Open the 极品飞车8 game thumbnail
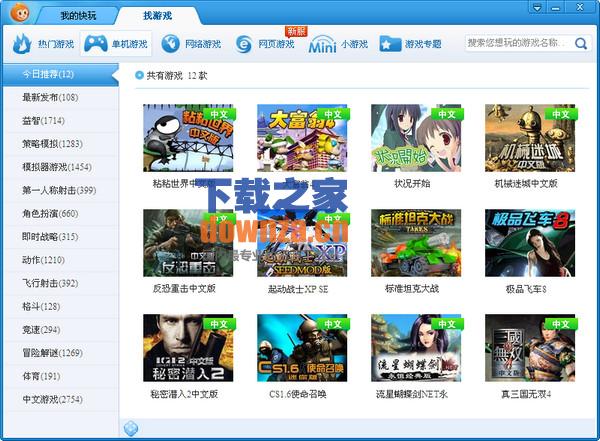Viewport: 600px width, 441px height. coord(530,243)
